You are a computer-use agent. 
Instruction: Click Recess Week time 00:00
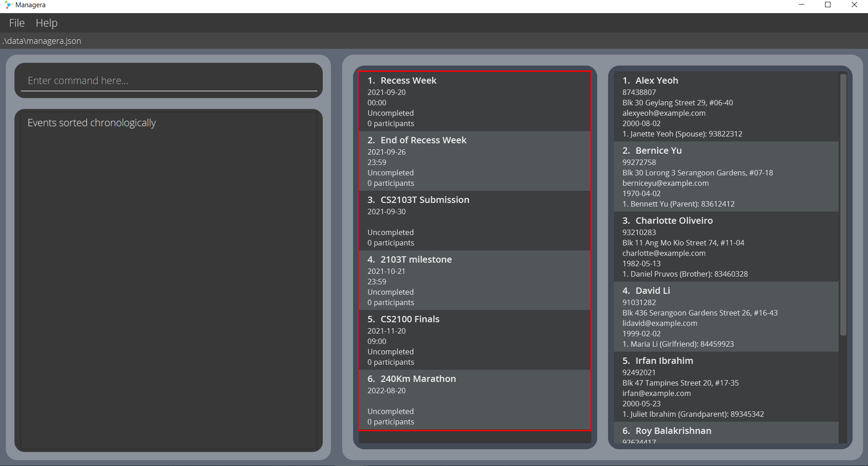pos(377,103)
